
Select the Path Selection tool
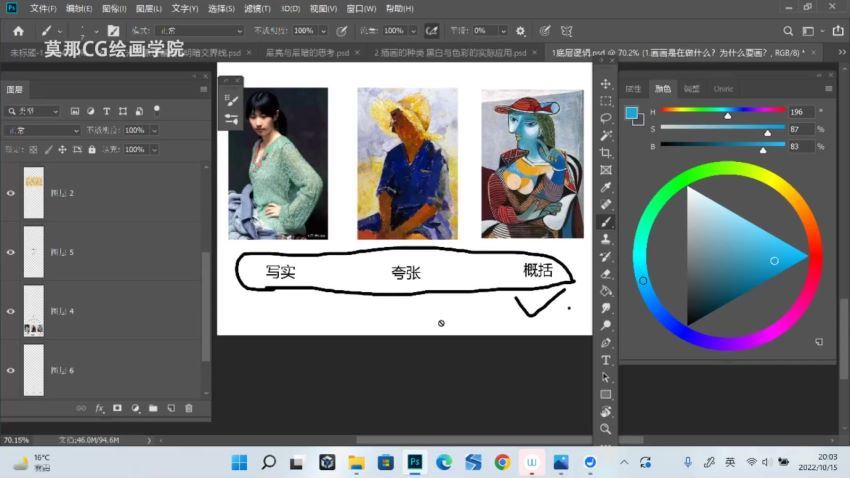tap(606, 377)
